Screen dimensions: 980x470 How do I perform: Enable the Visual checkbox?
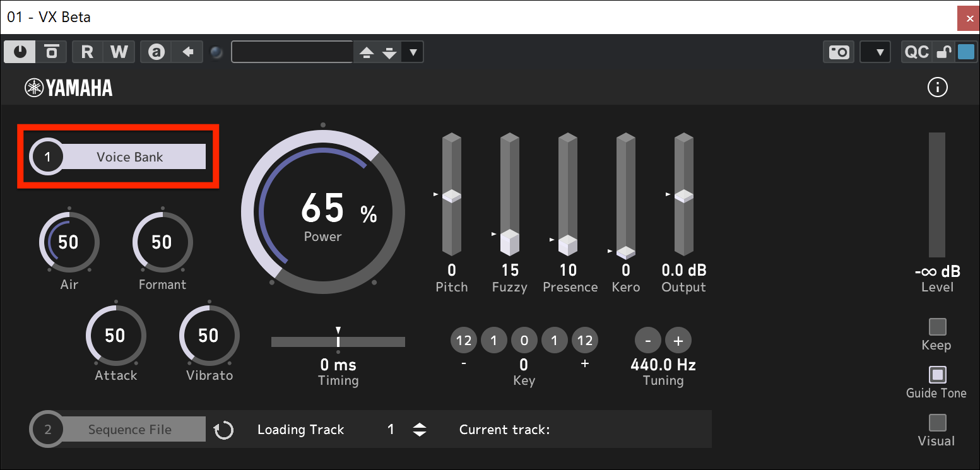937,422
